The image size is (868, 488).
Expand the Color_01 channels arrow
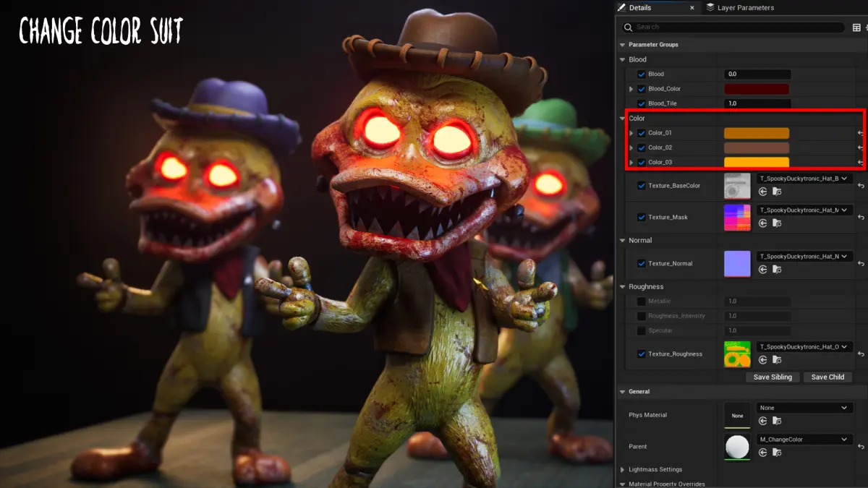631,133
